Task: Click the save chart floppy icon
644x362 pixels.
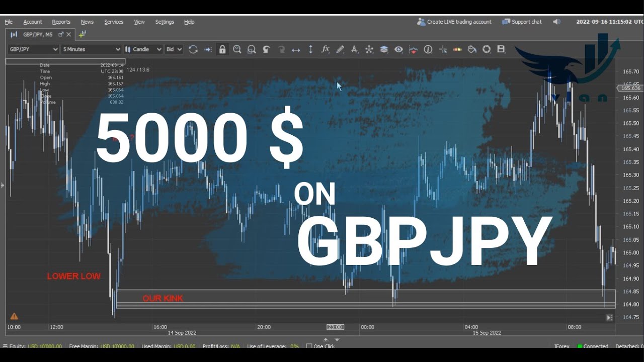Action: coord(501,49)
